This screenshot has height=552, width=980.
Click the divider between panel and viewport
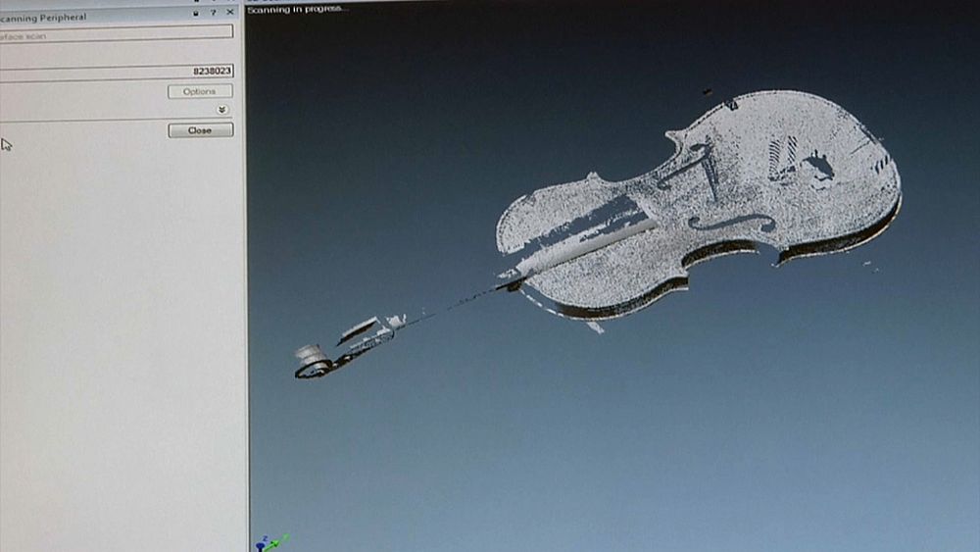point(246,294)
